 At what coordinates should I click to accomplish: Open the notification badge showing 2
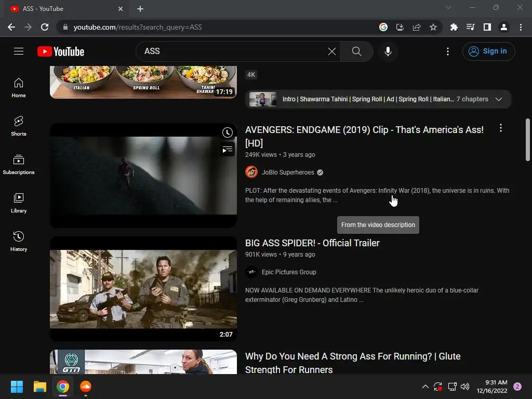tap(517, 387)
